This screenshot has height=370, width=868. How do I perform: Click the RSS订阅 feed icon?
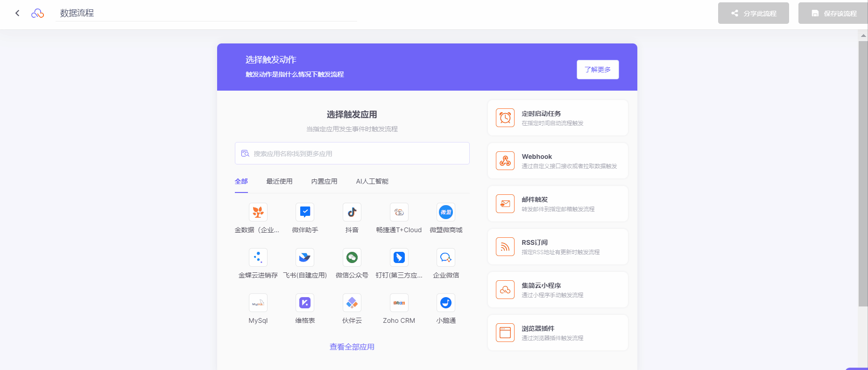(505, 247)
